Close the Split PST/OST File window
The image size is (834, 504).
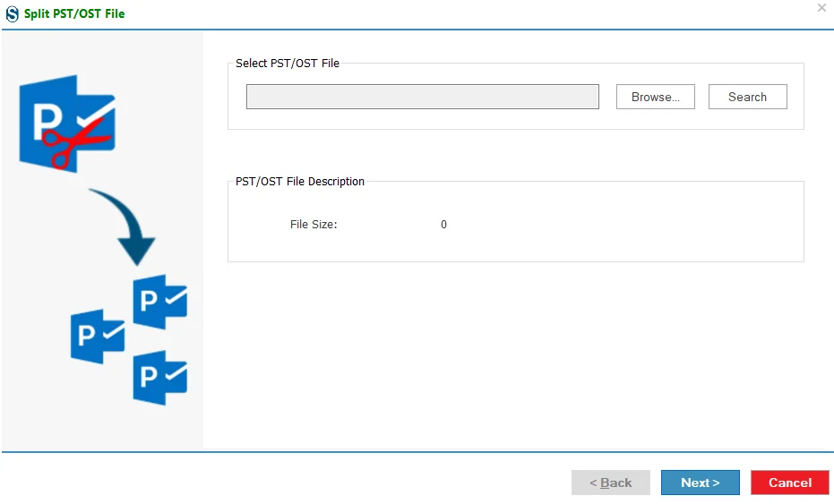tap(821, 7)
